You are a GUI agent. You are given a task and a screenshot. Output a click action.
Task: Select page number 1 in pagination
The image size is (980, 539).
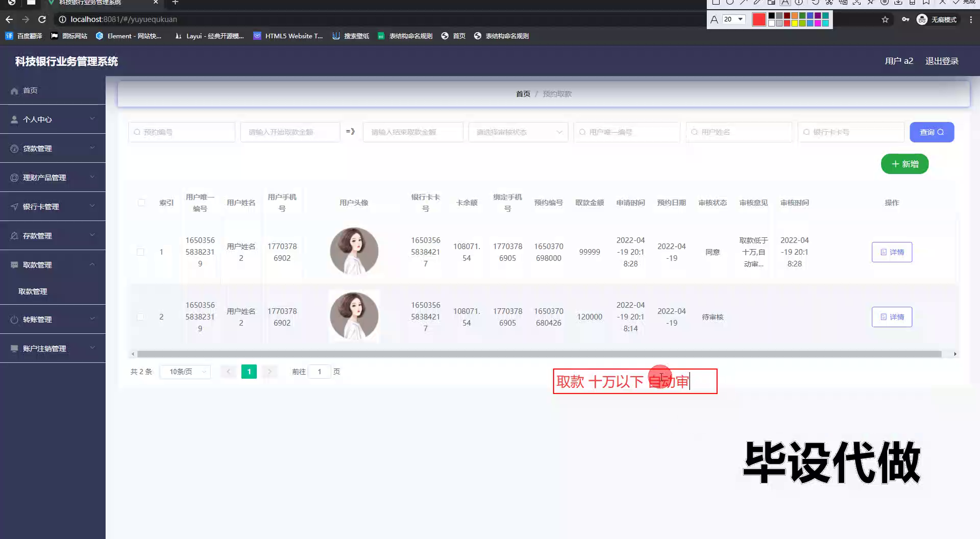click(249, 372)
